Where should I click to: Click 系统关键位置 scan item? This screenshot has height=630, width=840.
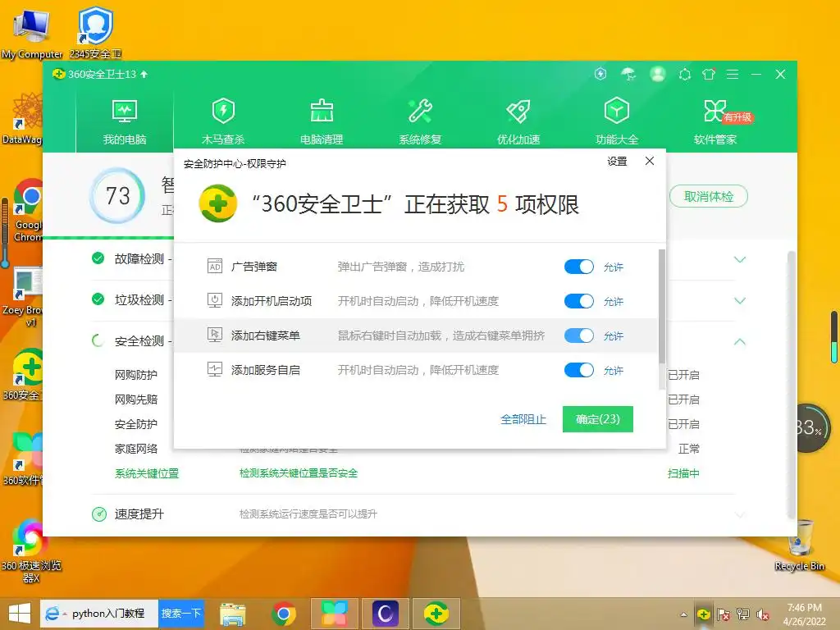147,473
